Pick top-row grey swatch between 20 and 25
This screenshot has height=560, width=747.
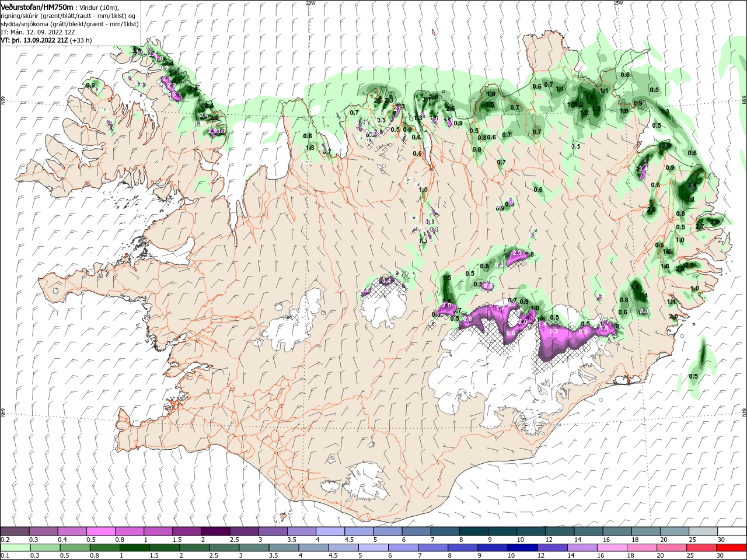[675, 531]
